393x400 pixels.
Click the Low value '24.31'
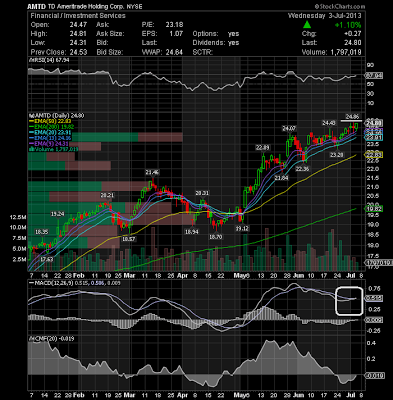pos(78,43)
